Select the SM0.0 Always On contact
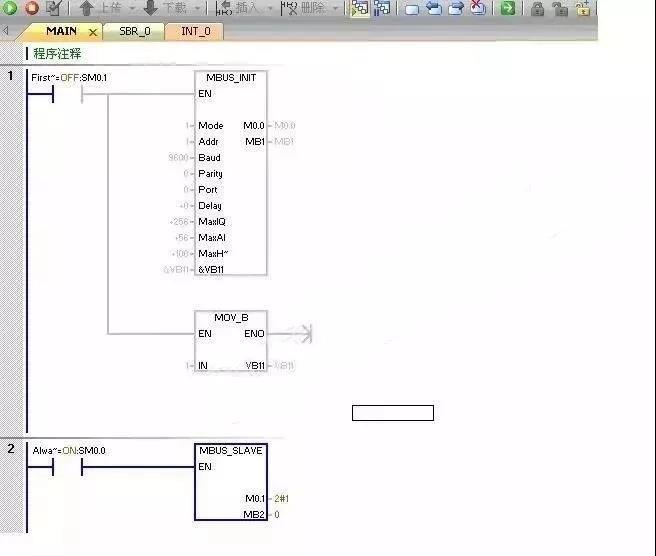The height and width of the screenshot is (556, 656). click(x=67, y=466)
